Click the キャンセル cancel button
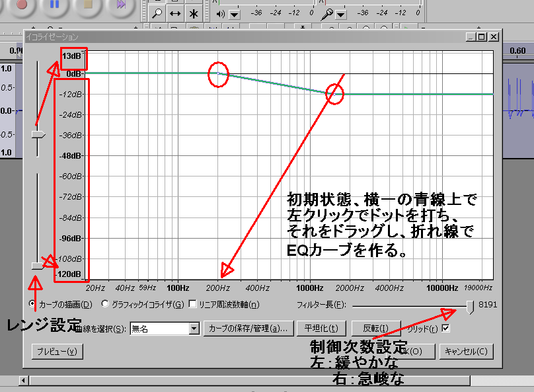The width and height of the screenshot is (534, 392). [x=466, y=351]
